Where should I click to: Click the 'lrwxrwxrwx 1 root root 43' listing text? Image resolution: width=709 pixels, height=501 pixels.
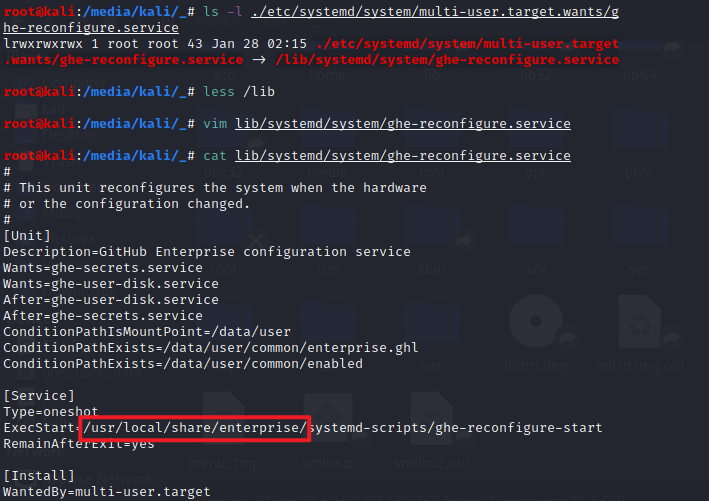[103, 44]
